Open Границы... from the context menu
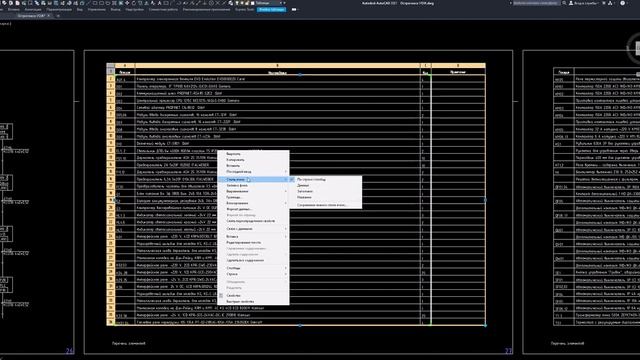Screen dimensions: 640x360 (x=253, y=197)
